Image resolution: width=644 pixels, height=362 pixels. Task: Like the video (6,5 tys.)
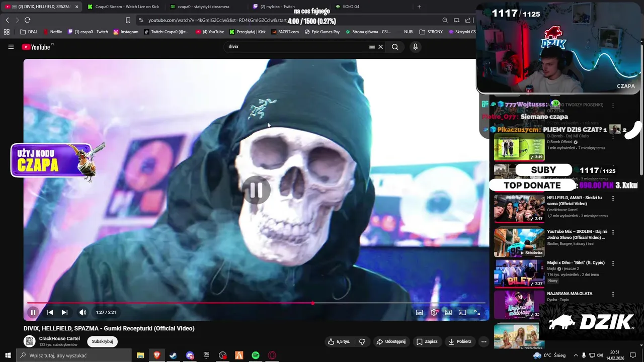(339, 341)
